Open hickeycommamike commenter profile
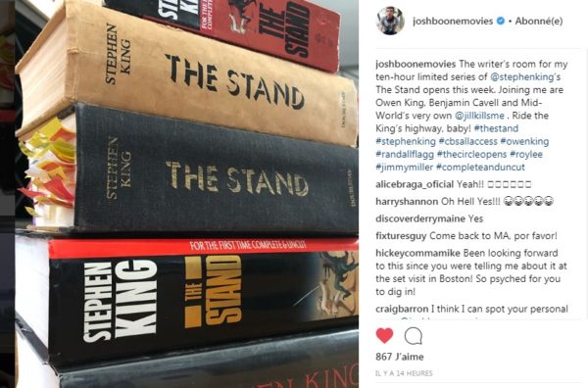 418,253
